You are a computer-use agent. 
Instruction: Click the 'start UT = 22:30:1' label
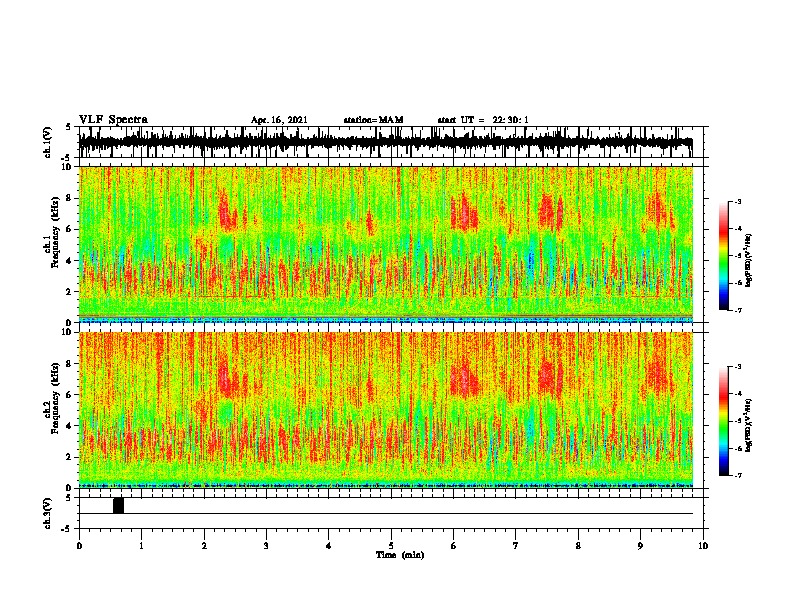(x=483, y=120)
